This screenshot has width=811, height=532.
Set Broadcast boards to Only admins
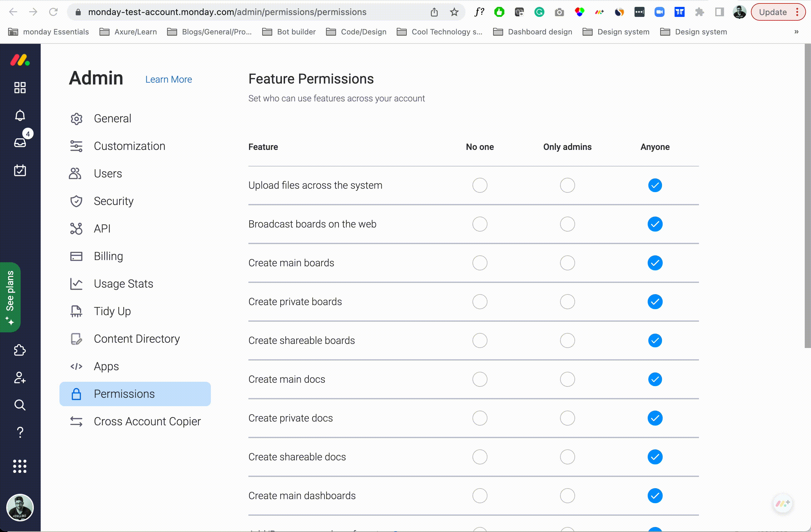[567, 224]
